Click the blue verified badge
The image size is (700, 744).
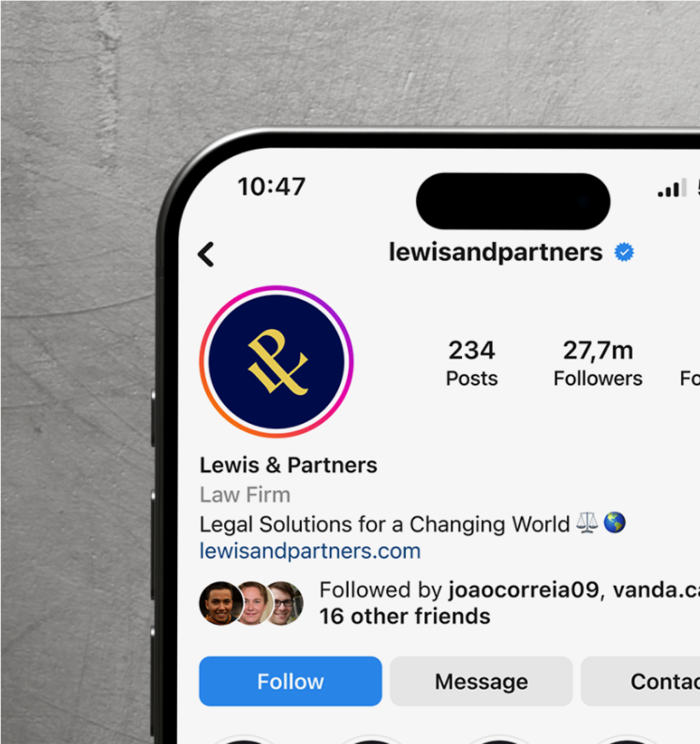[x=624, y=252]
